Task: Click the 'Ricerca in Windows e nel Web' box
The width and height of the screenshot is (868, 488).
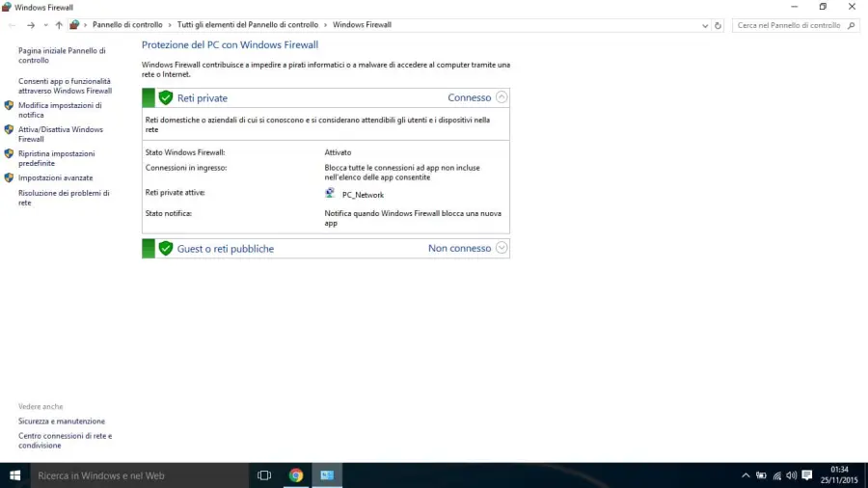Action: (x=140, y=475)
